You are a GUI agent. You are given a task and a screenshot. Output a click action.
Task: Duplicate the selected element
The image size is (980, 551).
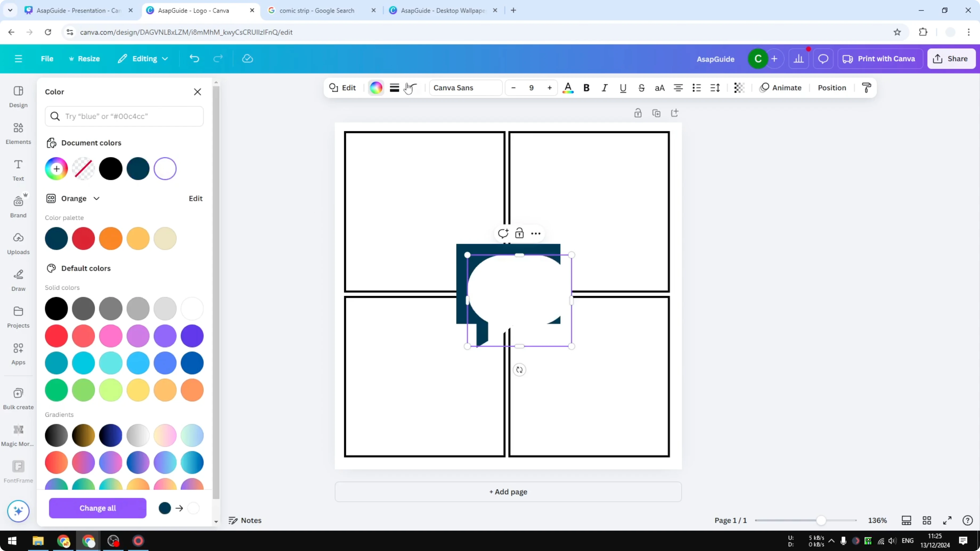point(657,113)
